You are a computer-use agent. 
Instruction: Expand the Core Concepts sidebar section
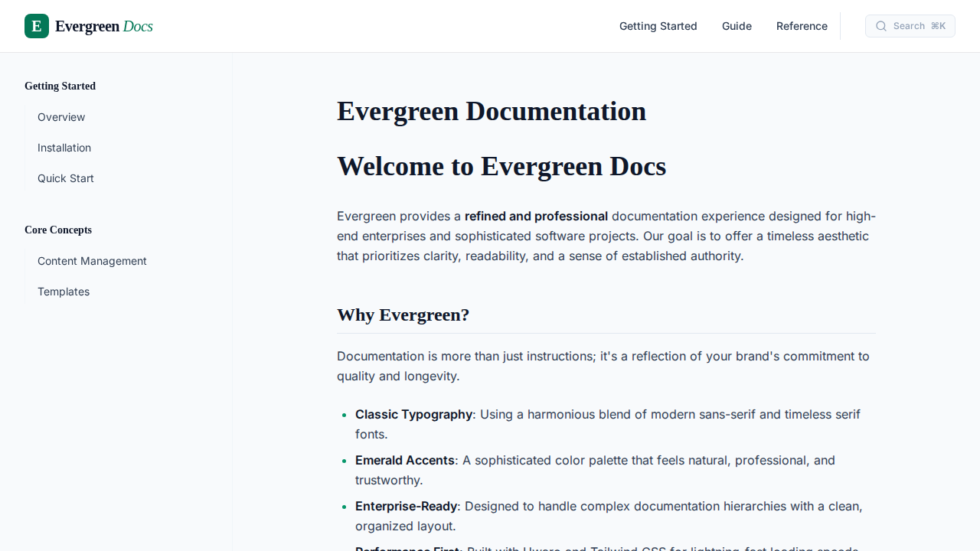[x=58, y=230]
